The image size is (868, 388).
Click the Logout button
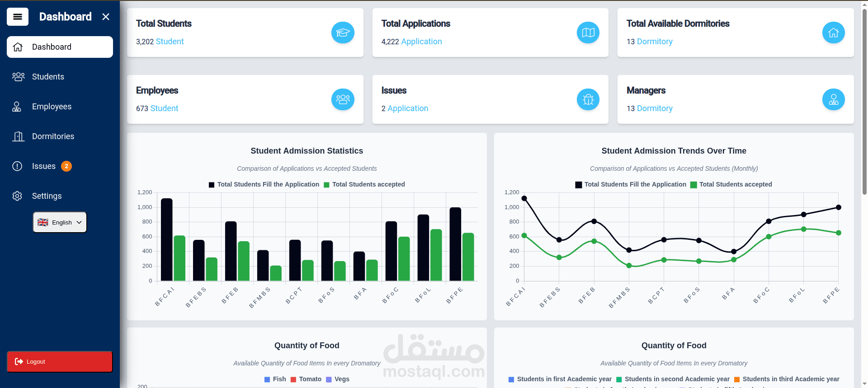60,362
